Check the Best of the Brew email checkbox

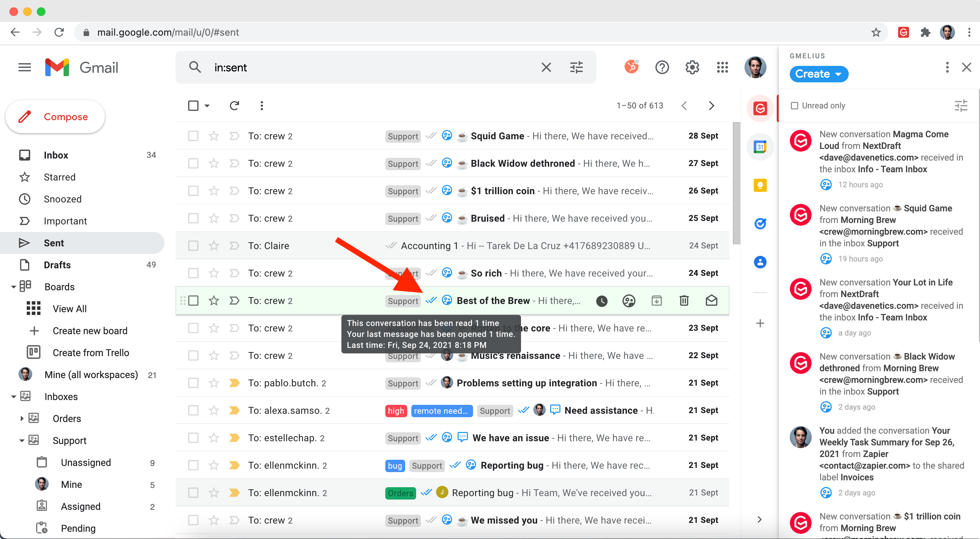[193, 301]
